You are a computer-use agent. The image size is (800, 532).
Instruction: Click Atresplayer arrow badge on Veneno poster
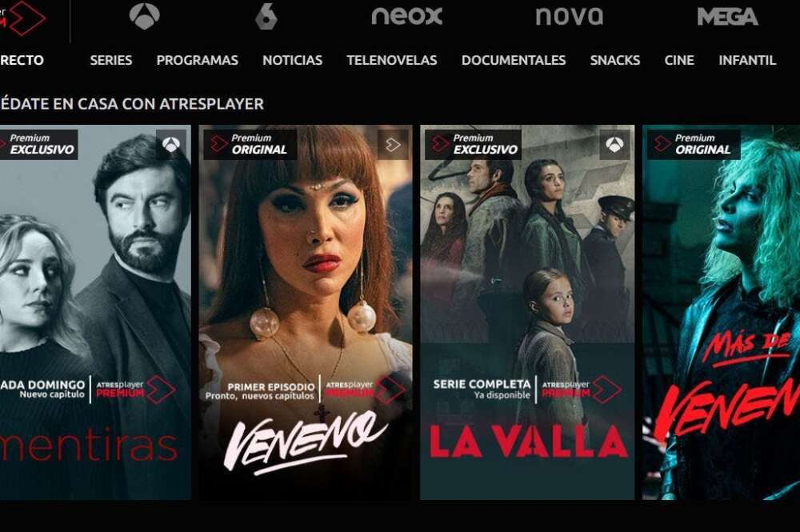[x=393, y=145]
